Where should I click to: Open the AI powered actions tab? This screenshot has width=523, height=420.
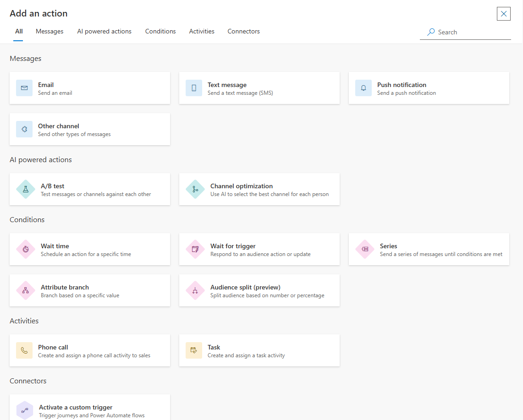pyautogui.click(x=104, y=32)
